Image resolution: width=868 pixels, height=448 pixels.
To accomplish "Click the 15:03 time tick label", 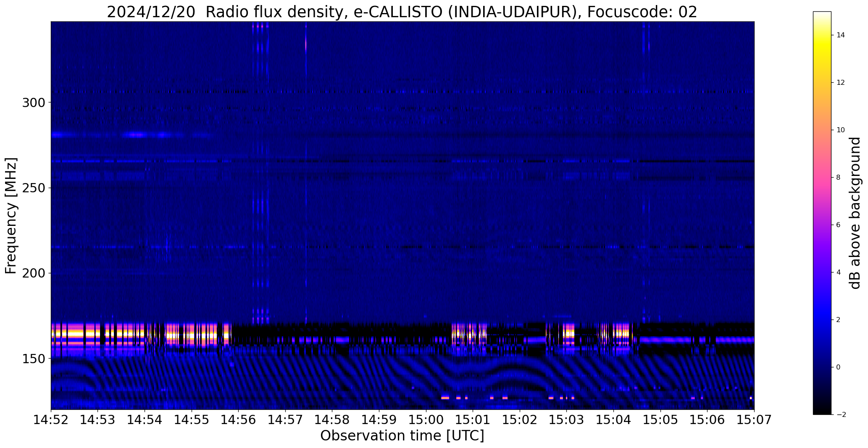I will pyautogui.click(x=567, y=420).
